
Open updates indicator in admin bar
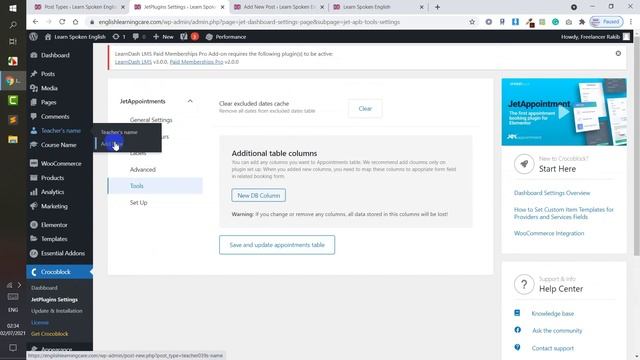(119, 37)
